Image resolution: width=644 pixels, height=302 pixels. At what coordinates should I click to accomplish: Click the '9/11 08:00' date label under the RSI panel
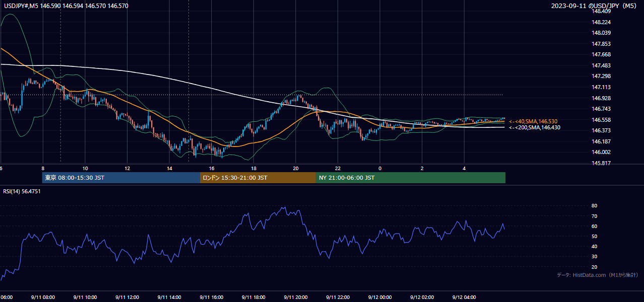(x=43, y=297)
